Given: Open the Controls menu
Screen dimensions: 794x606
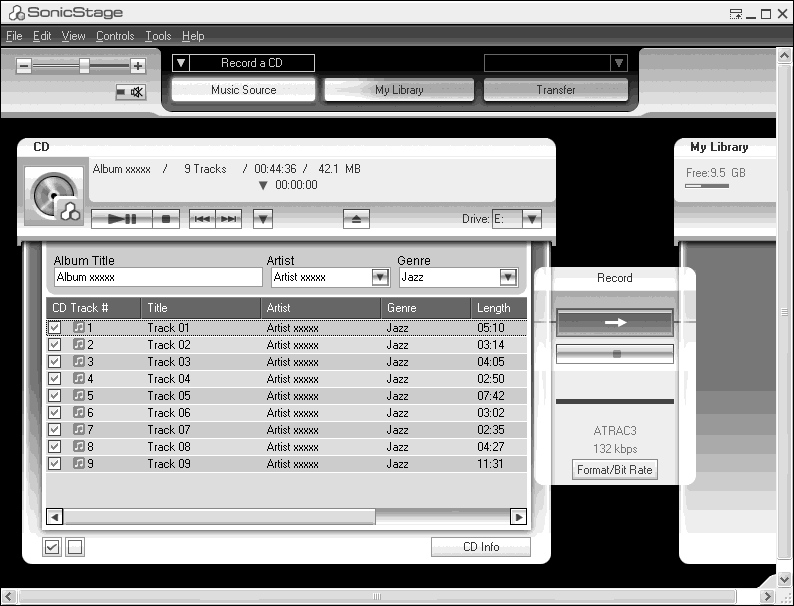Looking at the screenshot, I should (x=115, y=36).
